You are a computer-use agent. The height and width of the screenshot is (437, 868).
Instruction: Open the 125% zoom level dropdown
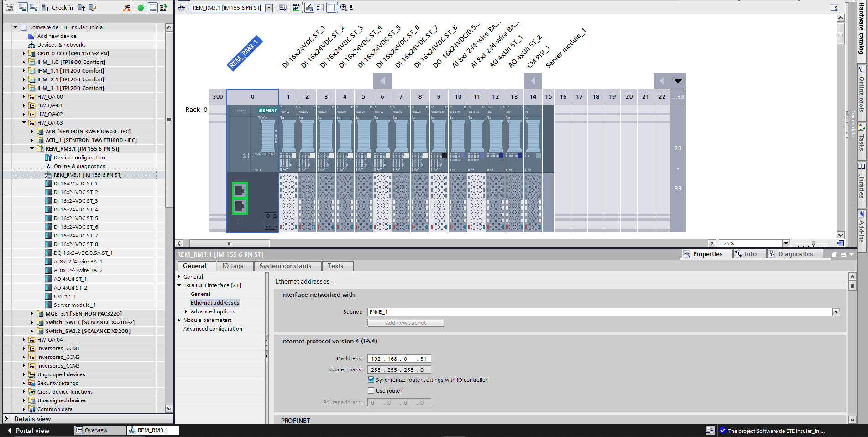point(786,243)
